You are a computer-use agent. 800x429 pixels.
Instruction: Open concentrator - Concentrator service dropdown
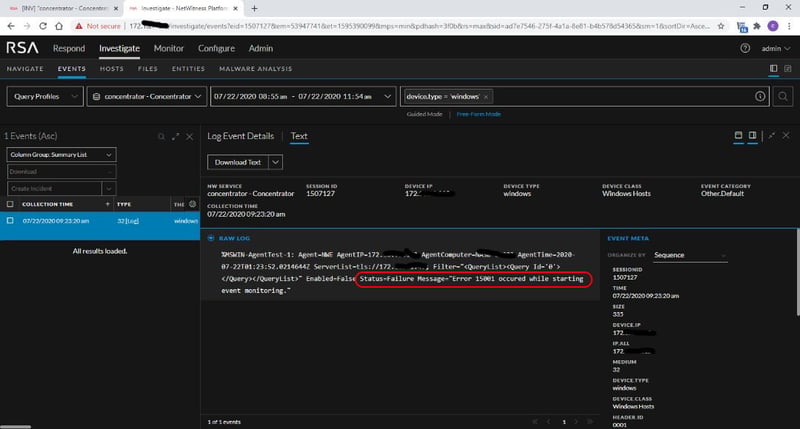tap(147, 96)
